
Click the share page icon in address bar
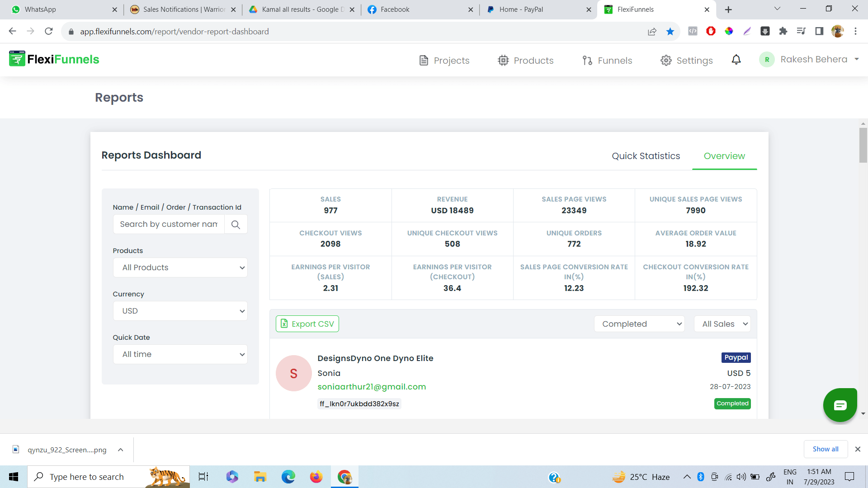click(x=652, y=31)
